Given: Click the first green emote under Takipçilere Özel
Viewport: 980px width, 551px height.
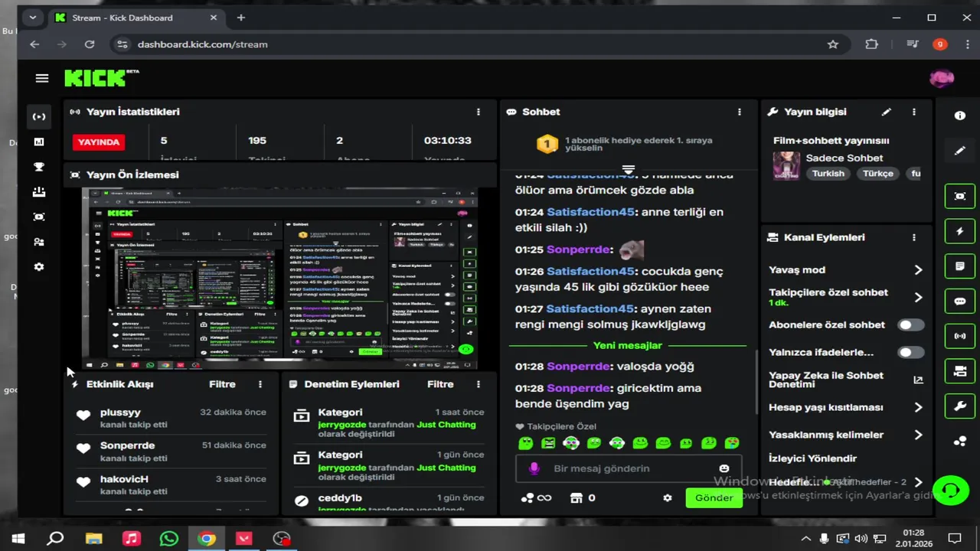Looking at the screenshot, I should [x=525, y=443].
